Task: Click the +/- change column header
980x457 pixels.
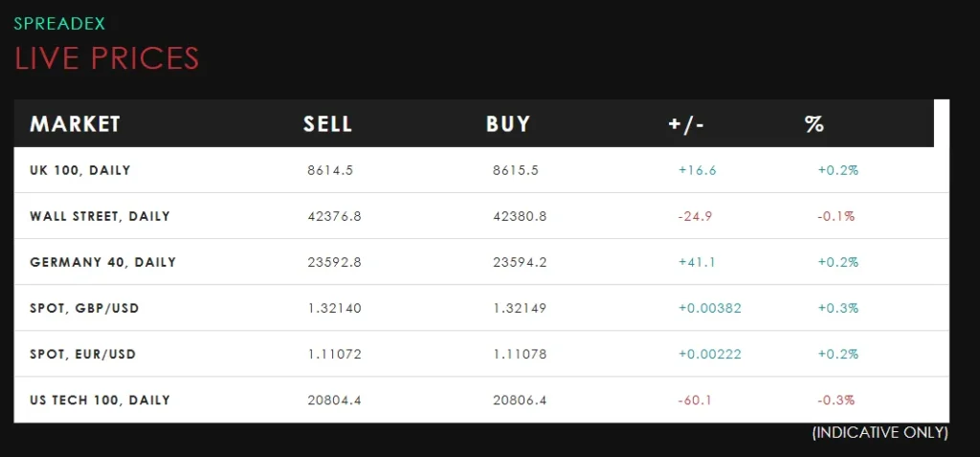Action: point(686,124)
